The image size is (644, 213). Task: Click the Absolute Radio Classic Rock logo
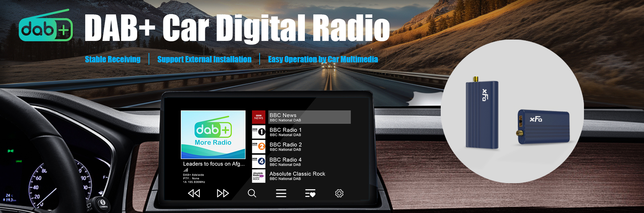click(259, 176)
